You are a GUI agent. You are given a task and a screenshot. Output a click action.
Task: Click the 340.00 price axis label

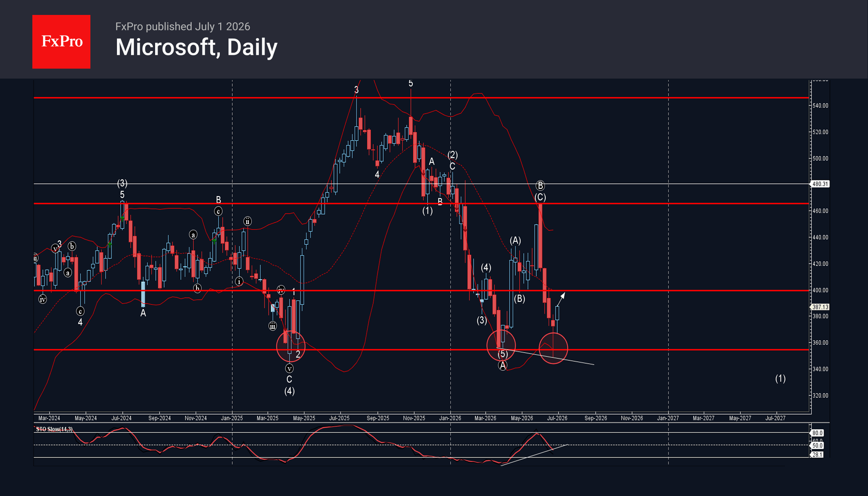(x=820, y=369)
